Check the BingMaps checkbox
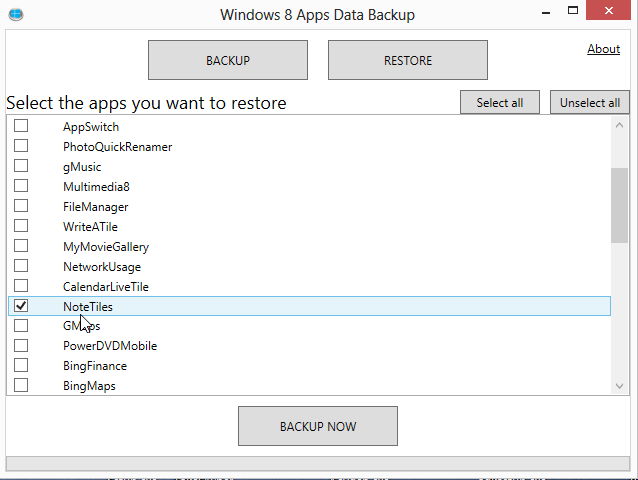Viewport: 638px width, 480px height. click(x=21, y=385)
